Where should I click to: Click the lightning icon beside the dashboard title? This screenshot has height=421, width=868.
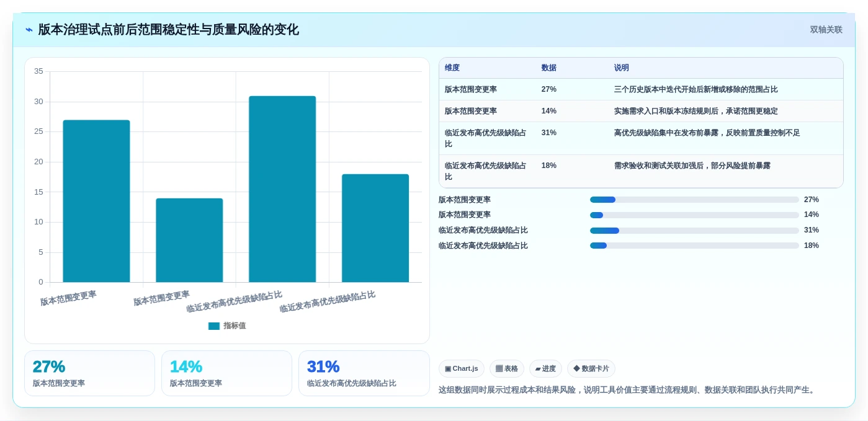29,30
